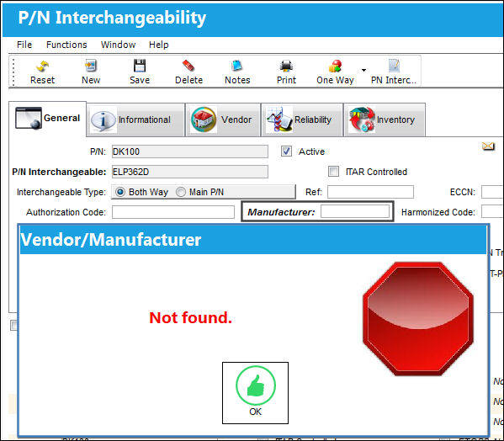Image resolution: width=504 pixels, height=441 pixels.
Task: Click the envelope mail icon
Action: (x=488, y=146)
